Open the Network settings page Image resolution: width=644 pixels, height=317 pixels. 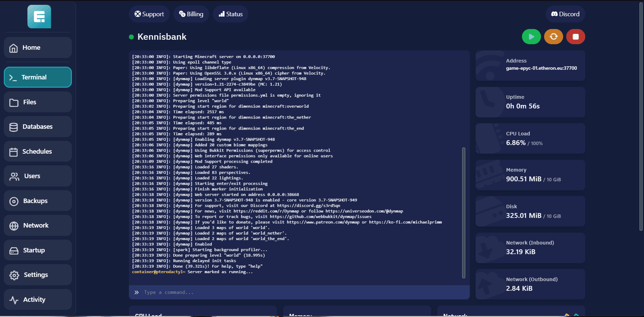pyautogui.click(x=38, y=225)
